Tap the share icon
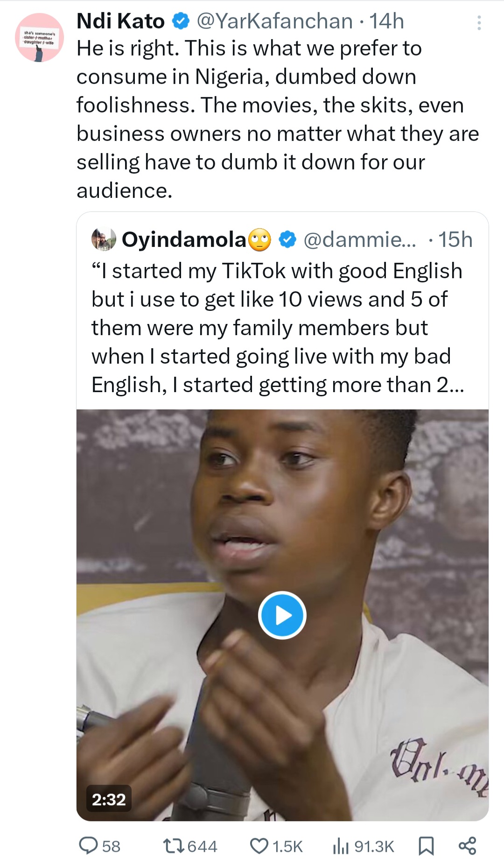The image size is (504, 865). tap(467, 845)
